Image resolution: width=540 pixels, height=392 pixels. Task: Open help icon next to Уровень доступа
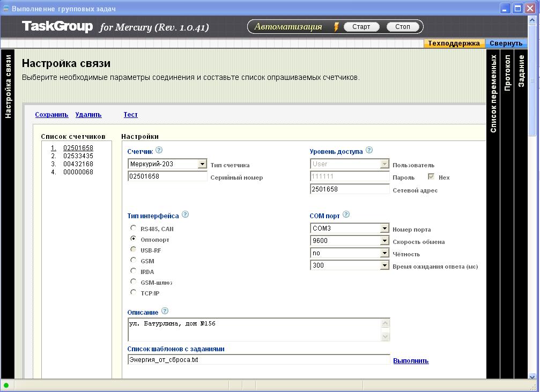[369, 150]
